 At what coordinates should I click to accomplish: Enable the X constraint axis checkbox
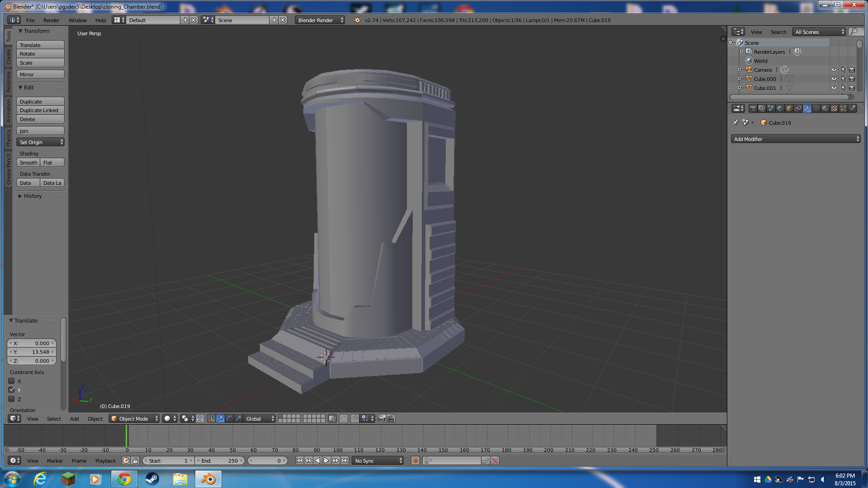[12, 381]
